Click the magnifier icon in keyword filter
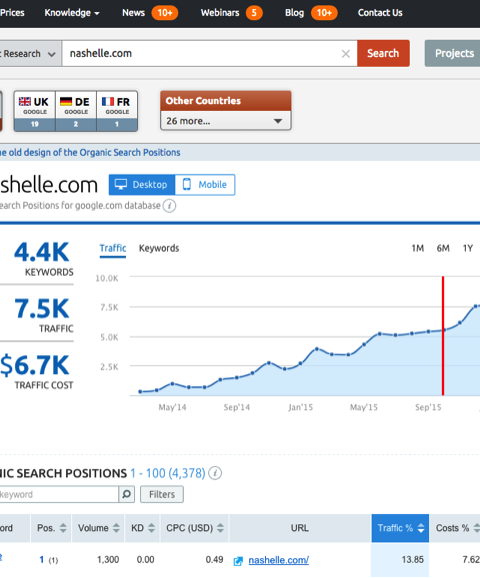 (x=126, y=494)
